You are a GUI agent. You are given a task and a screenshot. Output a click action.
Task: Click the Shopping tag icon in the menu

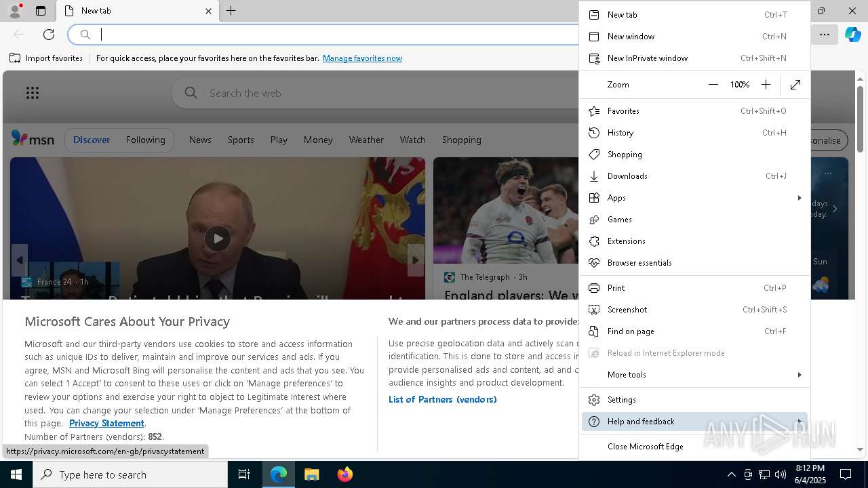[594, 155]
